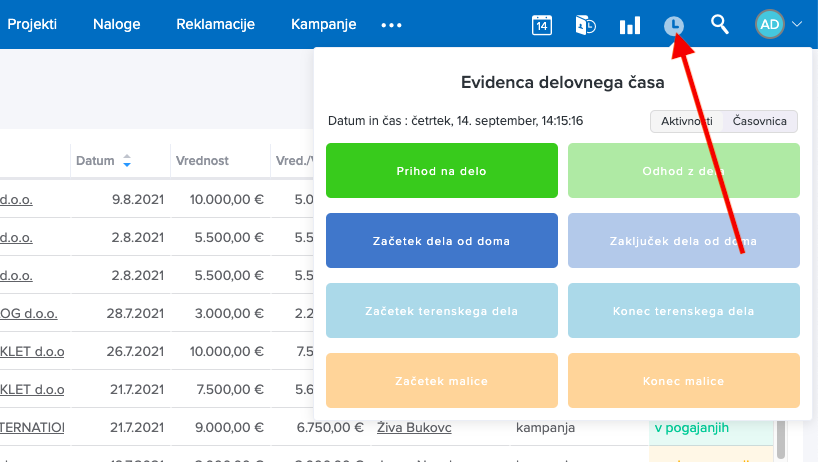
Task: Click the clock time-tracking icon
Action: coord(674,26)
